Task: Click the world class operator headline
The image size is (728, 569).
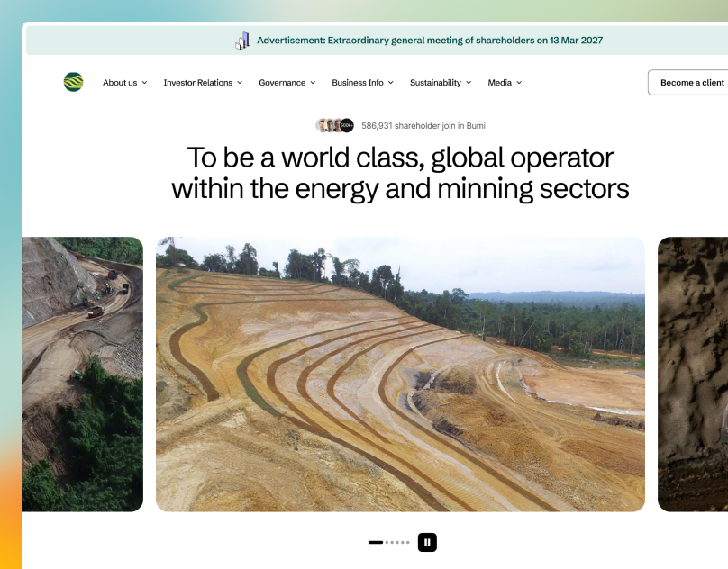Action: [x=400, y=173]
